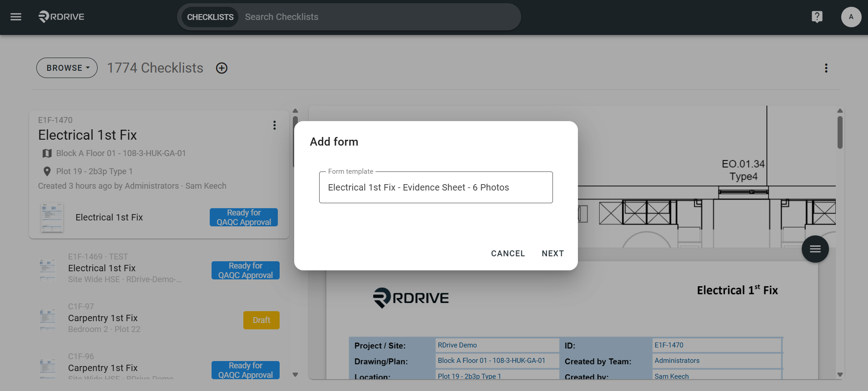Select the CHECKLISTS search scope chip
Viewport: 868px width, 391px height.
[210, 17]
